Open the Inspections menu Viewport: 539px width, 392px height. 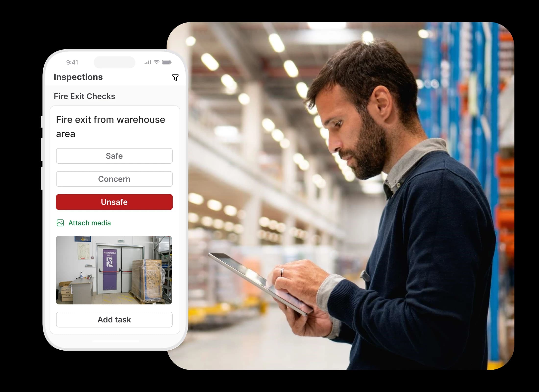(78, 77)
